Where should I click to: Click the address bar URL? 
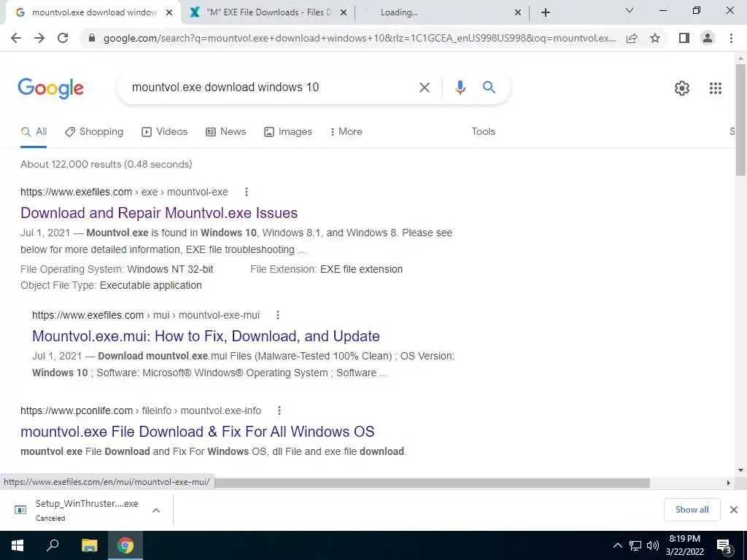point(359,38)
